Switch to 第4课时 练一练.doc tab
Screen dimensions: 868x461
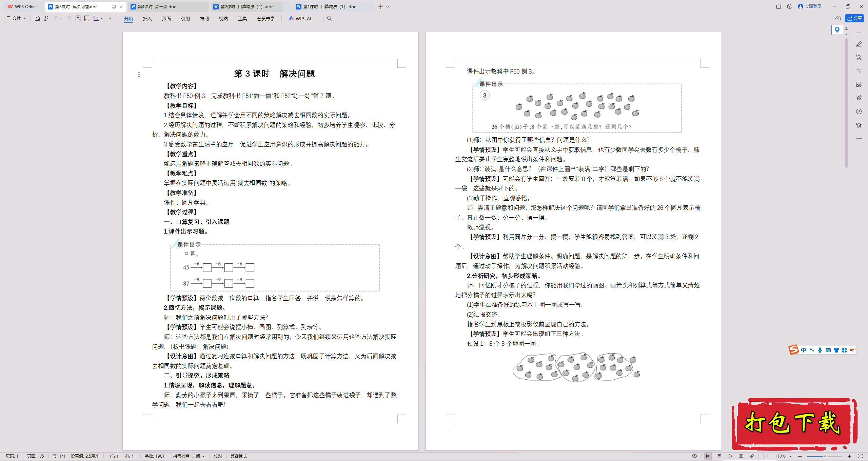[x=168, y=6]
